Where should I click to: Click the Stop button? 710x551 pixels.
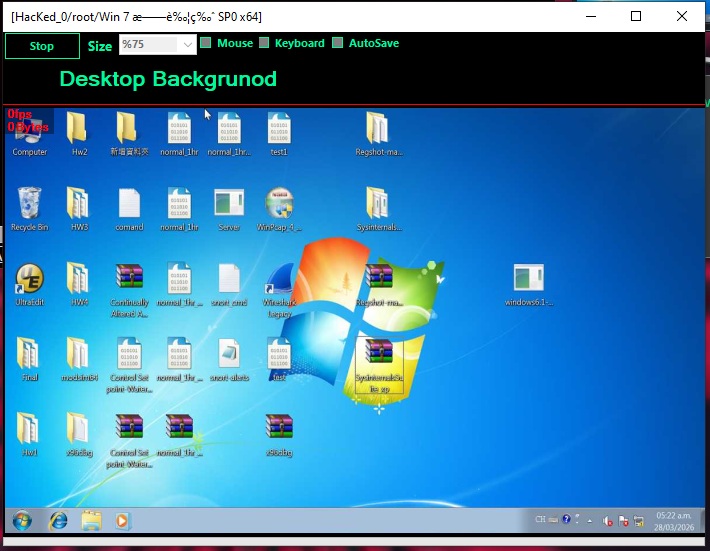pyautogui.click(x=42, y=46)
